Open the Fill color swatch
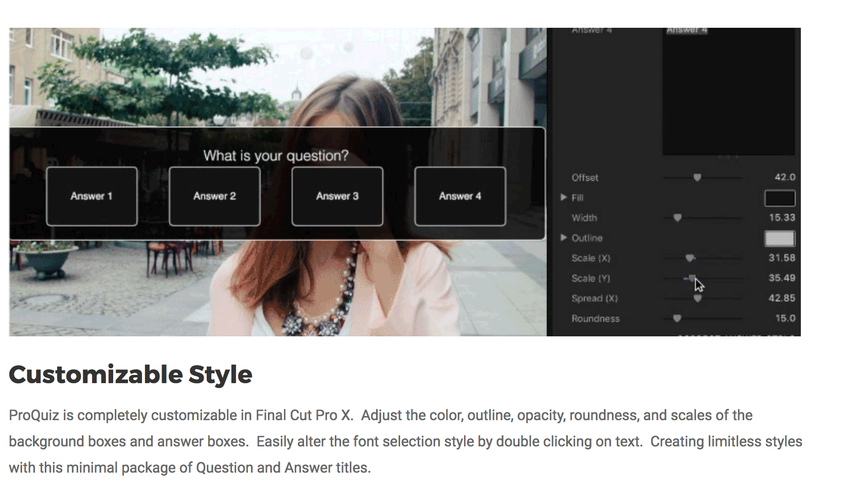This screenshot has width=860, height=504. click(x=780, y=198)
